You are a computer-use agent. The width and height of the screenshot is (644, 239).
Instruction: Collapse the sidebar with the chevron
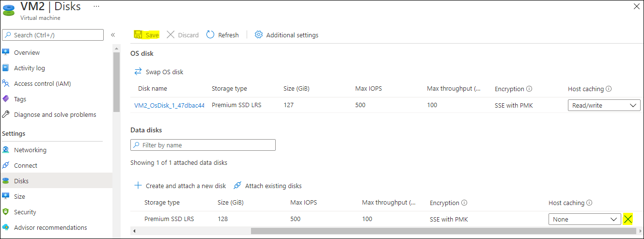(113, 35)
